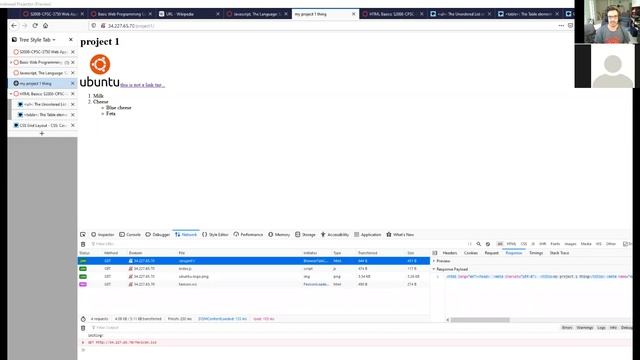Viewport: 640px width, 360px height.
Task: Open the Debugger devtools tab
Action: click(158, 235)
